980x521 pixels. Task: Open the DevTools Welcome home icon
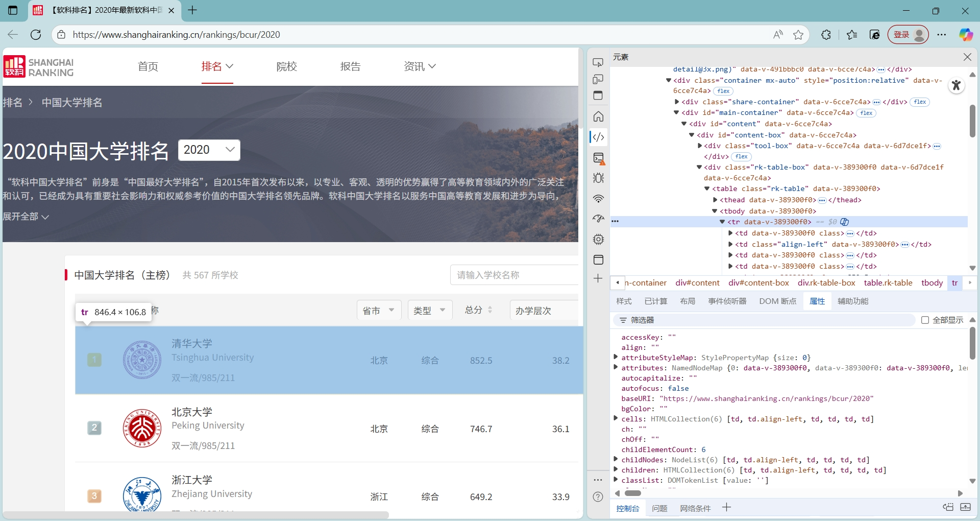(x=598, y=116)
